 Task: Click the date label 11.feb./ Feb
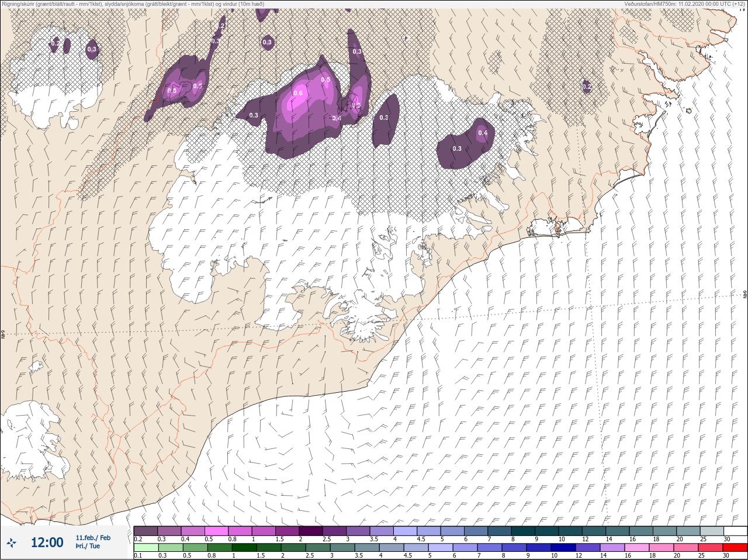pos(93,537)
